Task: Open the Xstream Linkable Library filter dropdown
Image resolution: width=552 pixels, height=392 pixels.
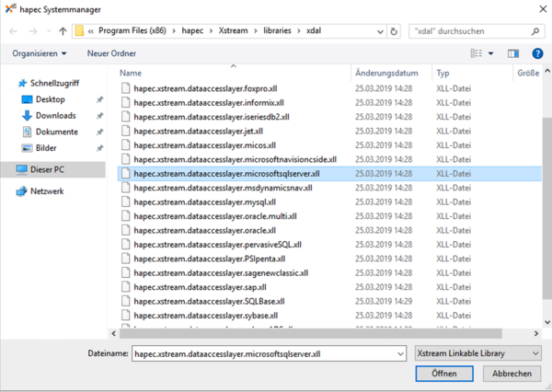Action: click(x=478, y=353)
